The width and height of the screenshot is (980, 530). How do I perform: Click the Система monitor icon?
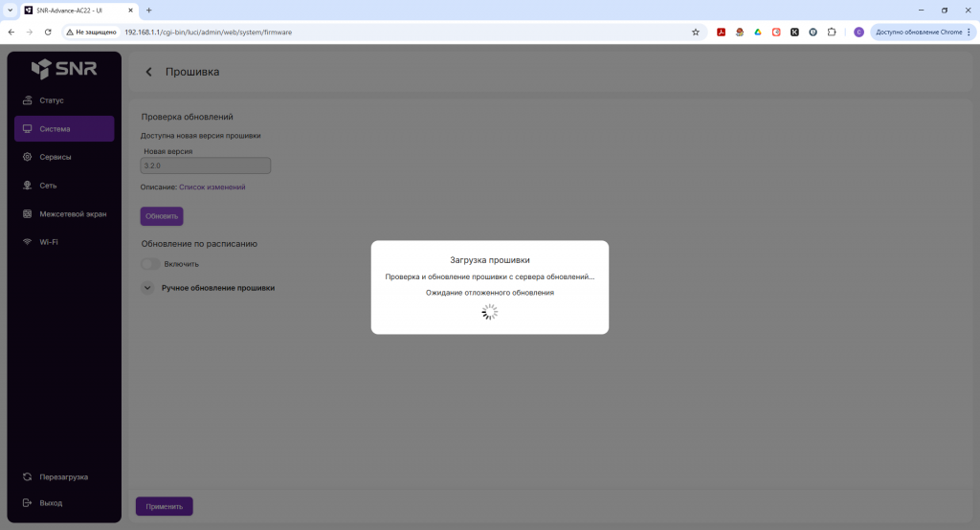click(27, 129)
